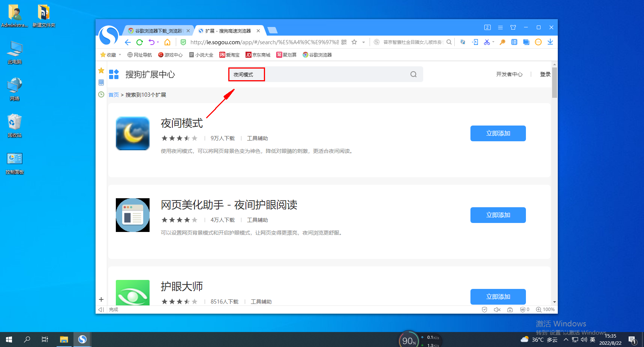This screenshot has height=347, width=644.
Task: Open the history clock icon in sidebar
Action: pos(101,94)
